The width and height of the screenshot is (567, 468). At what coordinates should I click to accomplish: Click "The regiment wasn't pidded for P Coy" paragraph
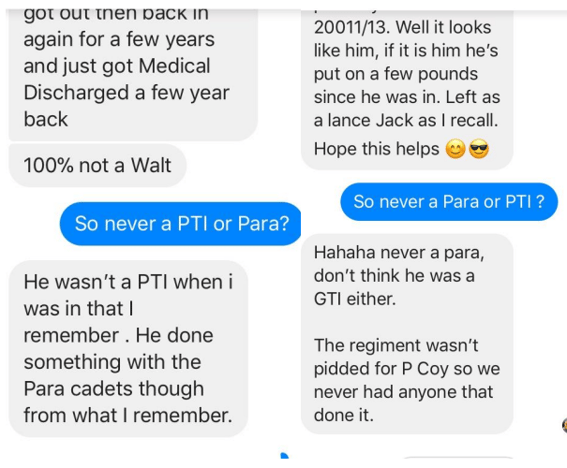407,380
